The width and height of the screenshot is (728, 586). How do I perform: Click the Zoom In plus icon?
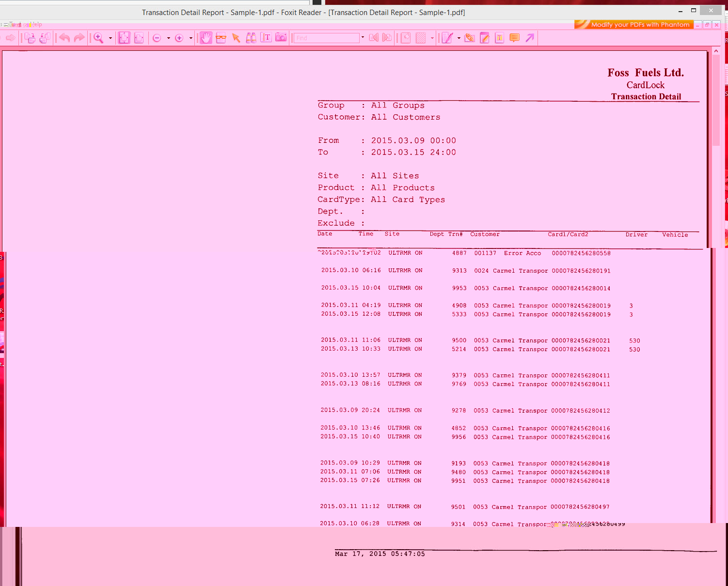tap(179, 38)
